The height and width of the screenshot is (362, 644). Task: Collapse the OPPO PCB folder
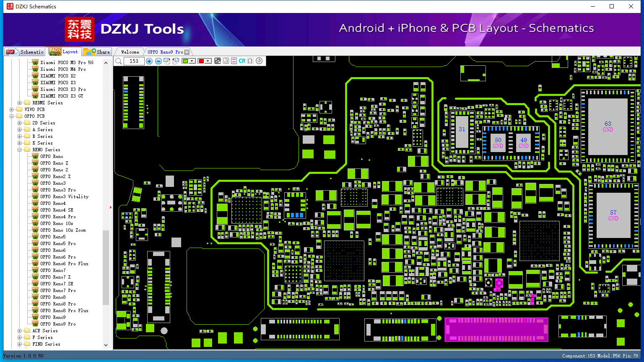12,116
